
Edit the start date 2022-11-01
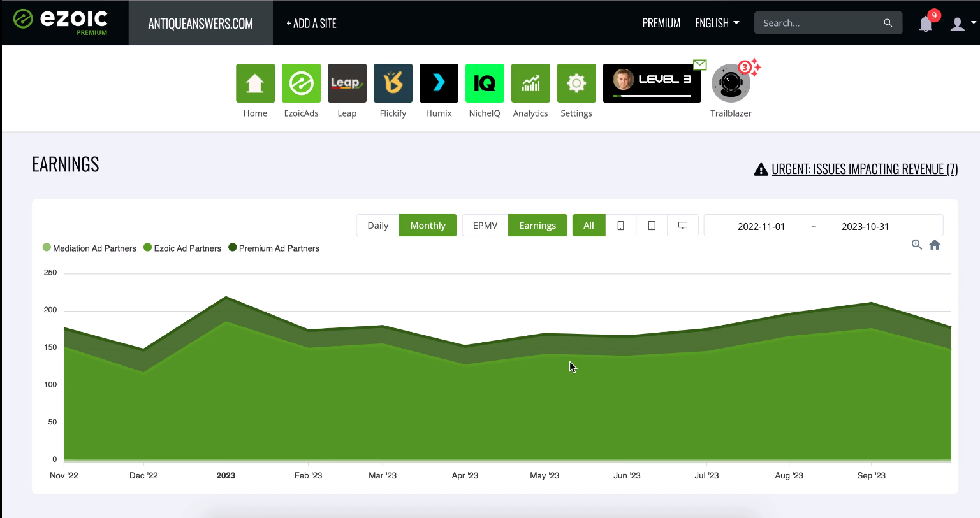761,226
